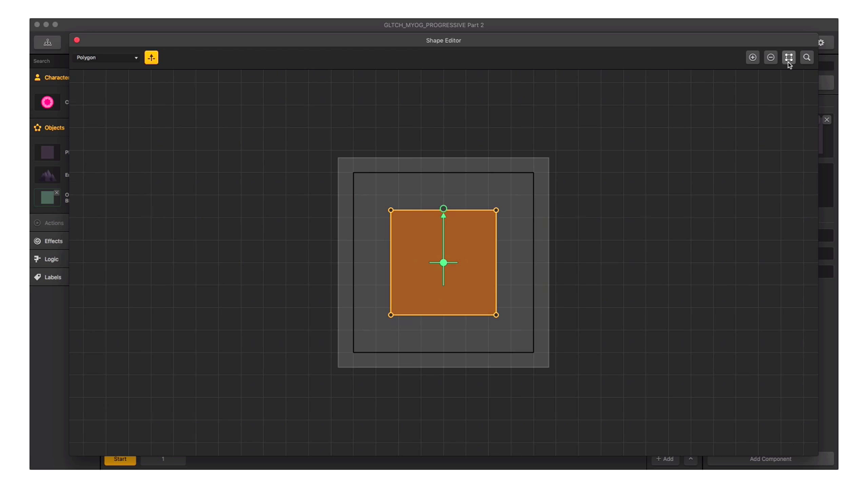Select the top-left polygon vertex handle
Screen dimensions: 868x488
point(391,210)
